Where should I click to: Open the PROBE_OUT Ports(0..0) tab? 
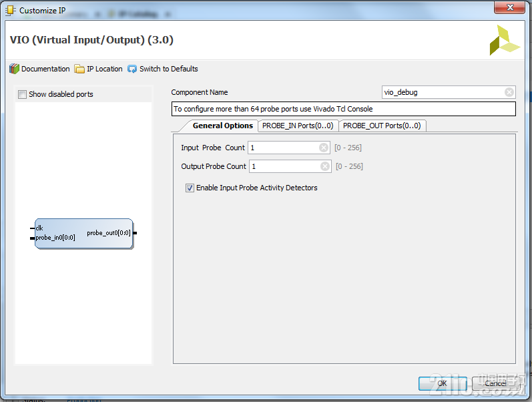coord(382,126)
